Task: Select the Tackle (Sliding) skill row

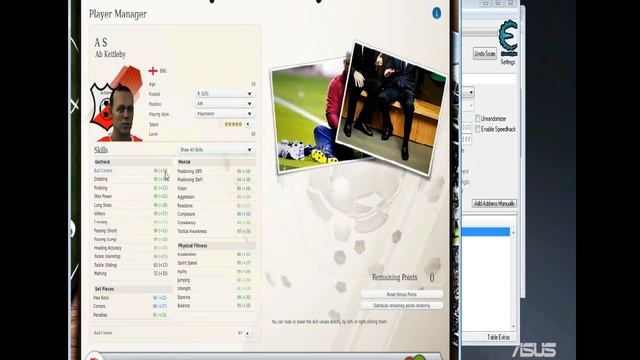Action: (x=131, y=265)
